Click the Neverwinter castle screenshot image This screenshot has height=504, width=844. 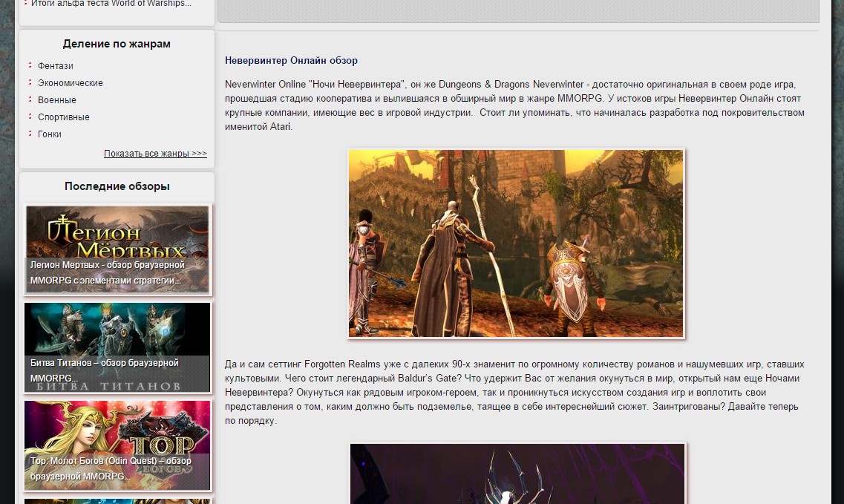(516, 243)
